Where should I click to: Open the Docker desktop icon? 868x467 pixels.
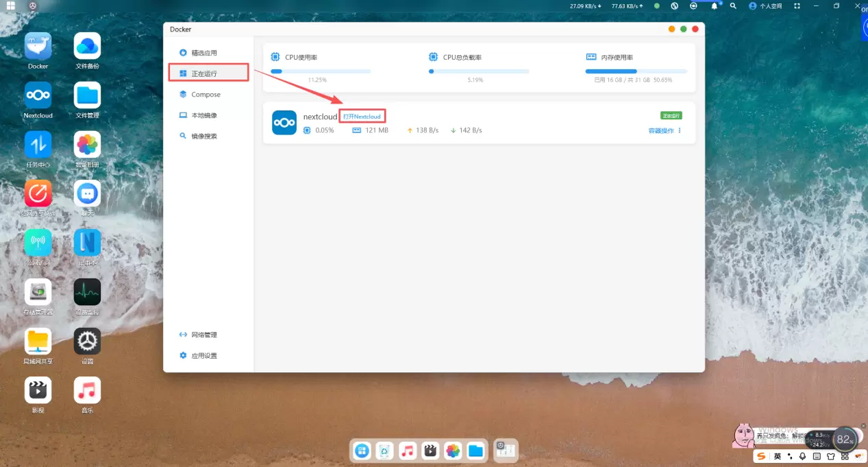[x=38, y=47]
